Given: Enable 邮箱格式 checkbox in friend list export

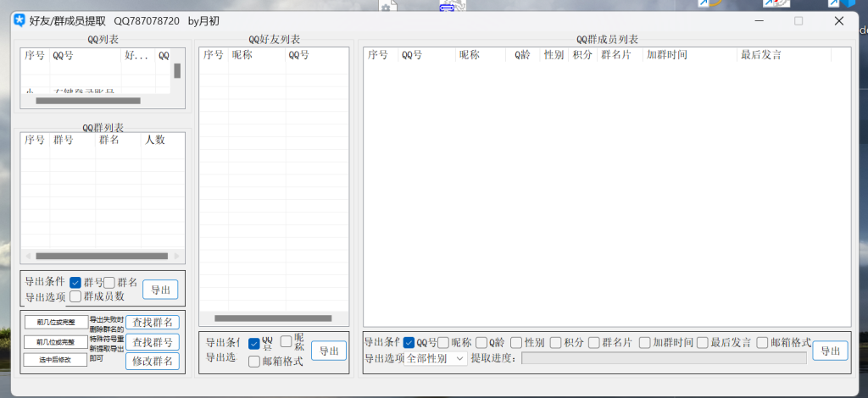Looking at the screenshot, I should [254, 362].
